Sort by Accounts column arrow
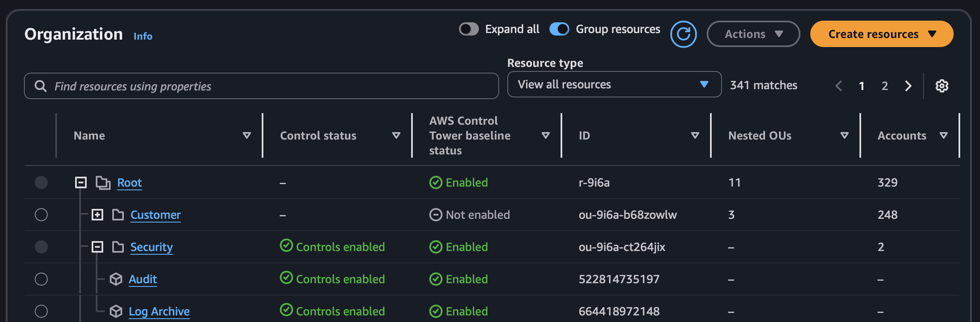 click(944, 135)
